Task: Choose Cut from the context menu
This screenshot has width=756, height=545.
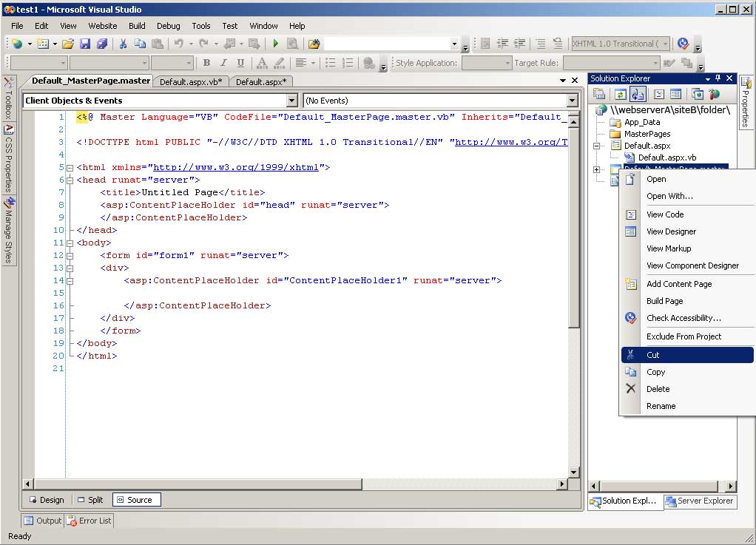Action: 687,355
